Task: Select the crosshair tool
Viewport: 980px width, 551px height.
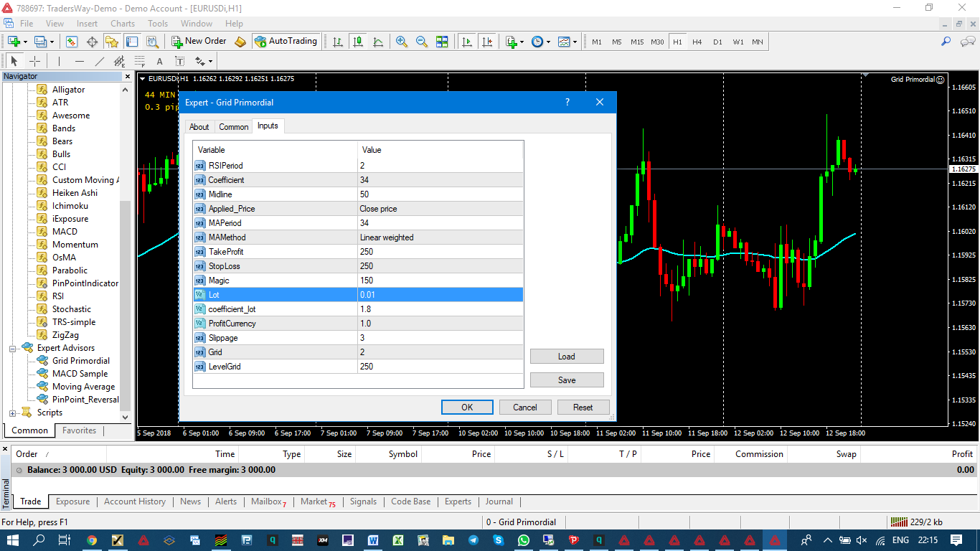Action: (x=34, y=61)
